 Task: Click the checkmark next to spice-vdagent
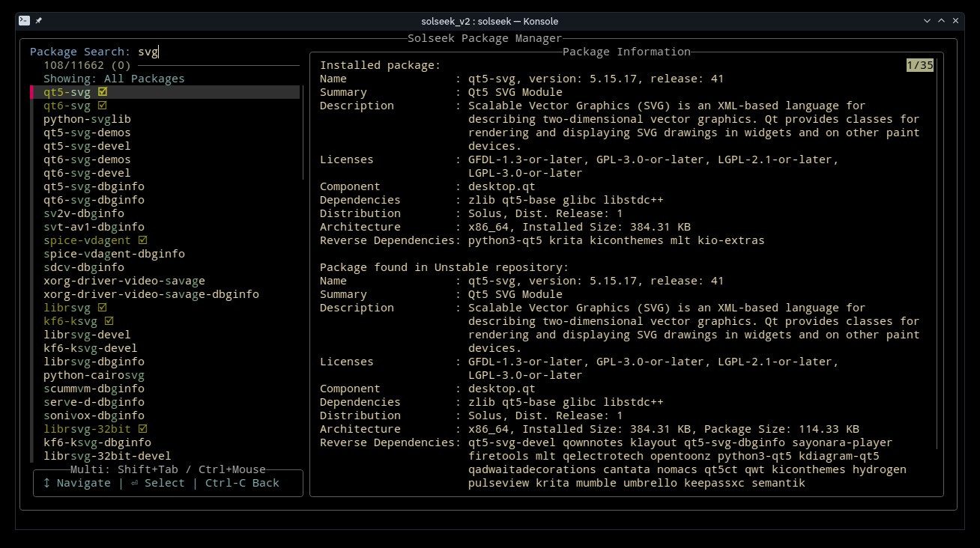tap(143, 240)
